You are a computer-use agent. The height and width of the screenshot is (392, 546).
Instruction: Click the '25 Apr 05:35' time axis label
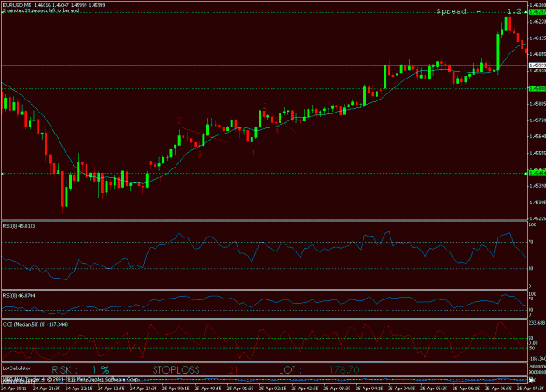click(434, 389)
